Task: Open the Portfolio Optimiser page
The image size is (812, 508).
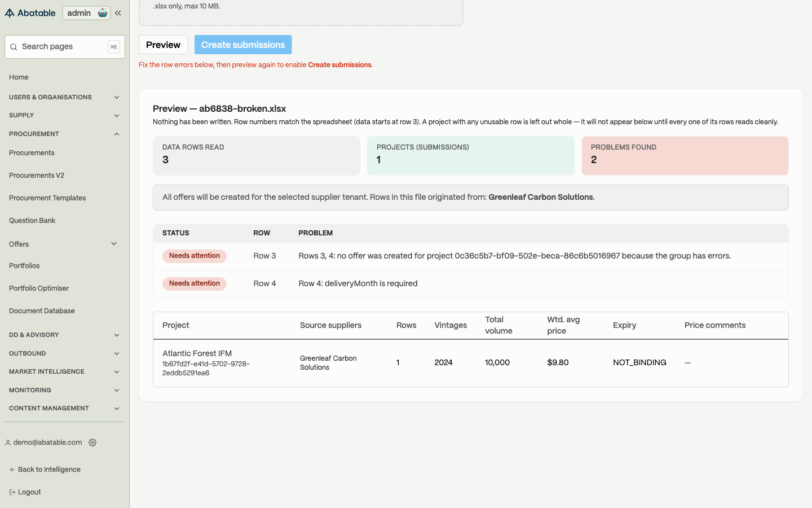Action: tap(39, 288)
